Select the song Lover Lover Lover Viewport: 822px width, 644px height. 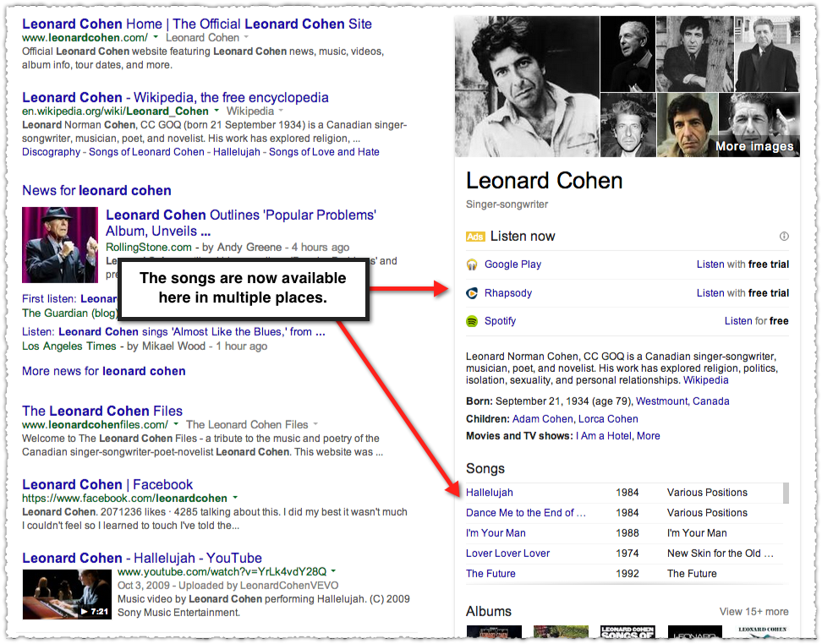click(x=508, y=554)
